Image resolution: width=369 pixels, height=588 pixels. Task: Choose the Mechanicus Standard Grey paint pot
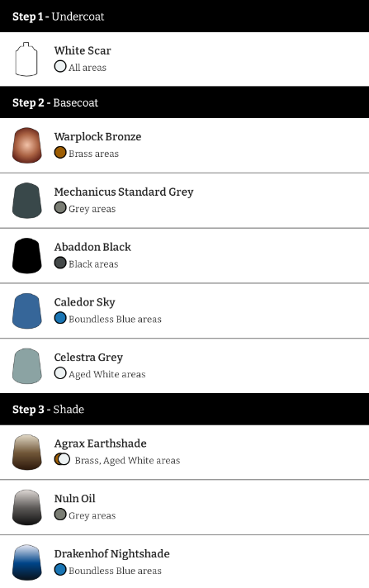click(26, 201)
